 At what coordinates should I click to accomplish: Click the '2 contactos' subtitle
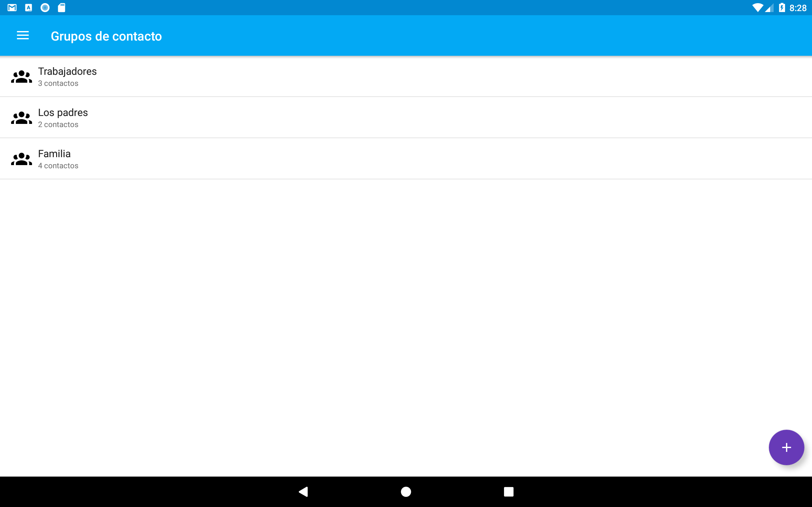58,125
